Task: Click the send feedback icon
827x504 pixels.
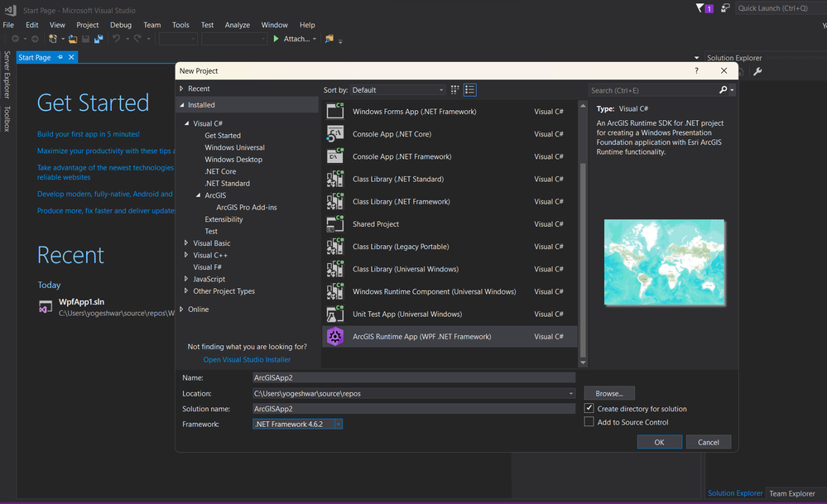Action: pos(725,8)
